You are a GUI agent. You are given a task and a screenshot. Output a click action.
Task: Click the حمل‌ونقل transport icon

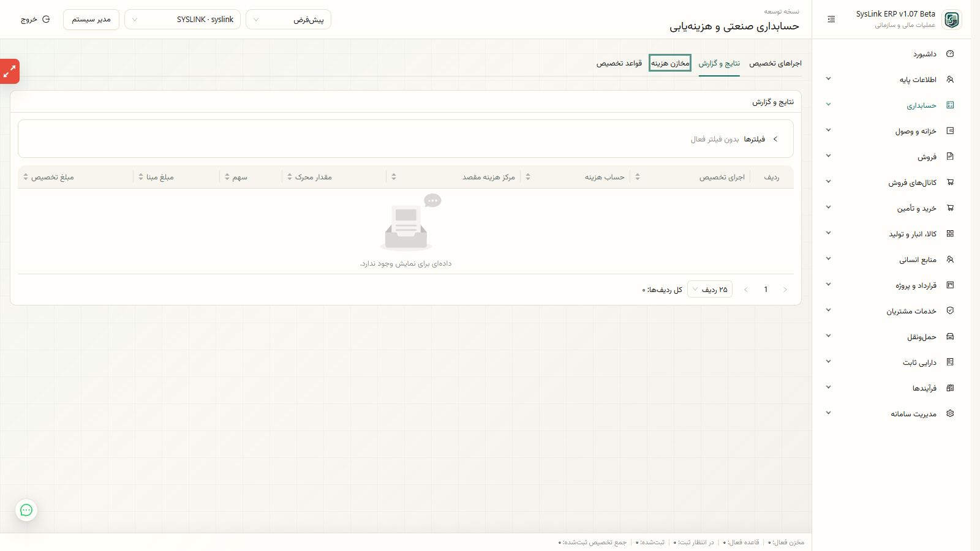(x=950, y=337)
